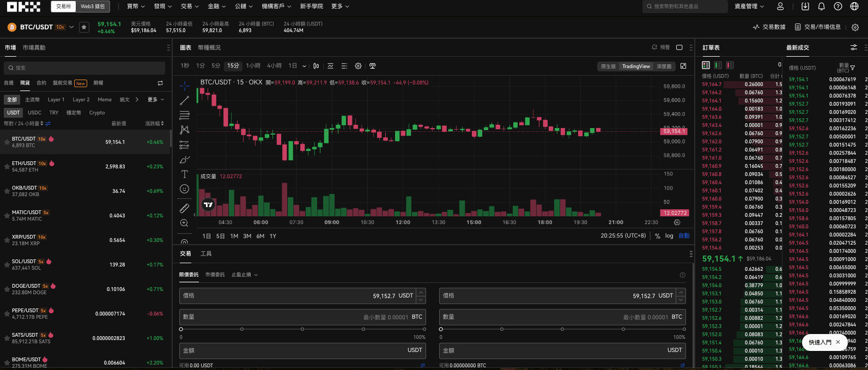Image resolution: width=868 pixels, height=370 pixels.
Task: Show only buy orders in order book
Action: [x=718, y=65]
